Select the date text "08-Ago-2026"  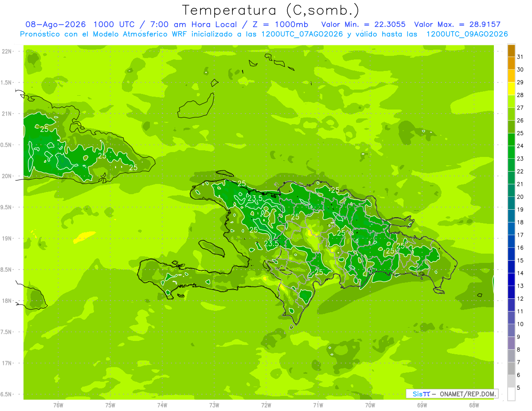click(55, 24)
